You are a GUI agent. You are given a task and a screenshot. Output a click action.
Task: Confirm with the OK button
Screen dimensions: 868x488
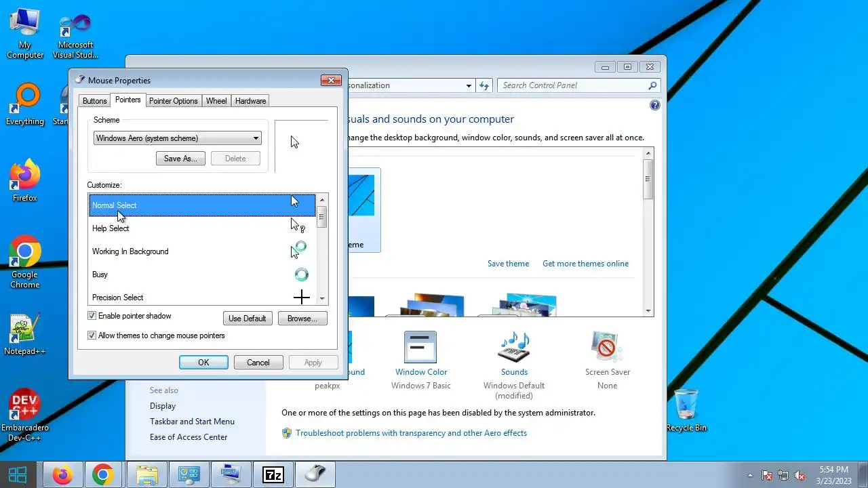tap(203, 363)
